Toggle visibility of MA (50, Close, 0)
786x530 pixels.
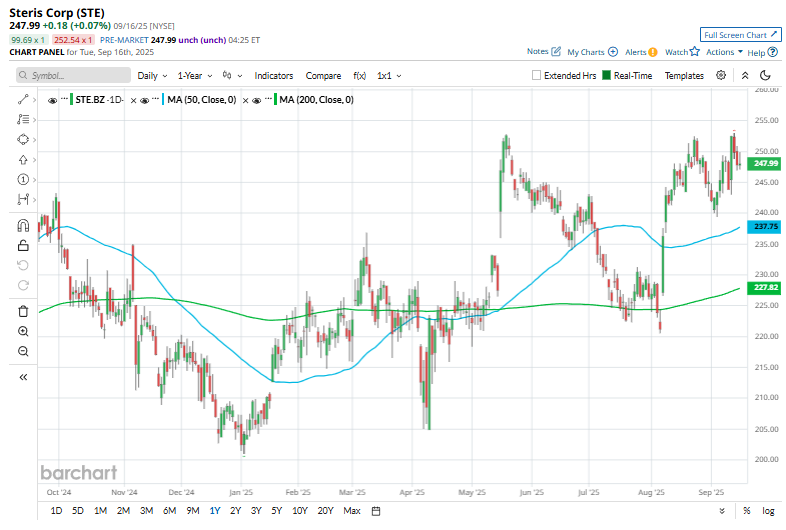point(145,100)
